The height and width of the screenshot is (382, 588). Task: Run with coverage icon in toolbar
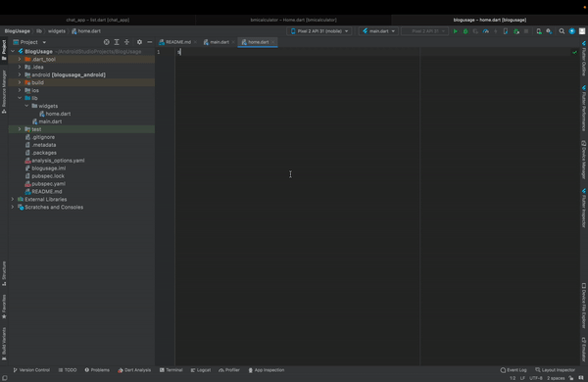tap(475, 31)
